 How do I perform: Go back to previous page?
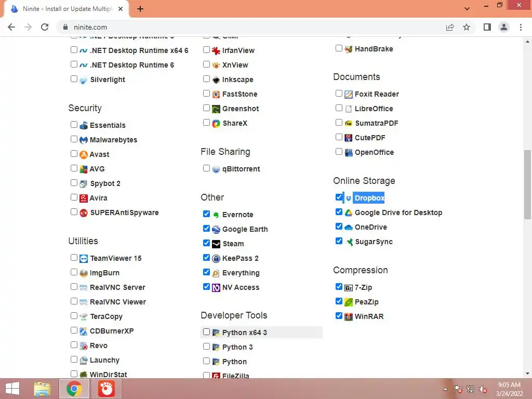click(x=11, y=27)
